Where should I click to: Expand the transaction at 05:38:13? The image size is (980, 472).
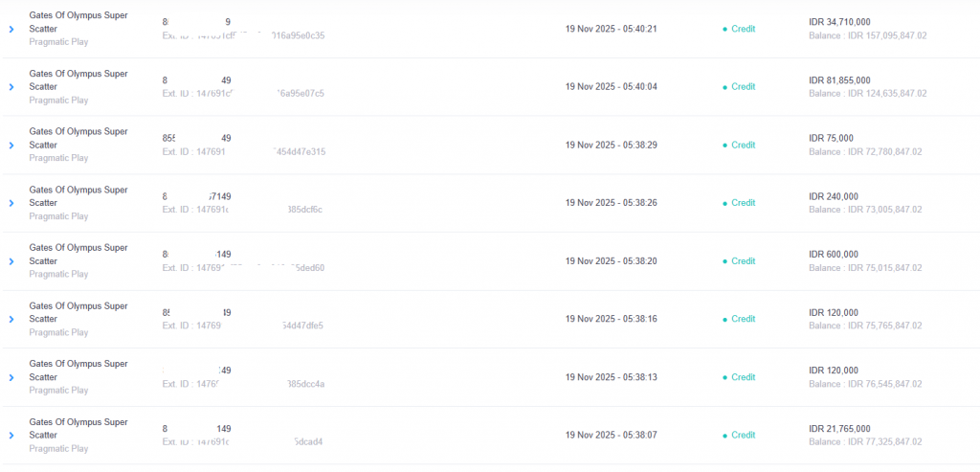[11, 377]
